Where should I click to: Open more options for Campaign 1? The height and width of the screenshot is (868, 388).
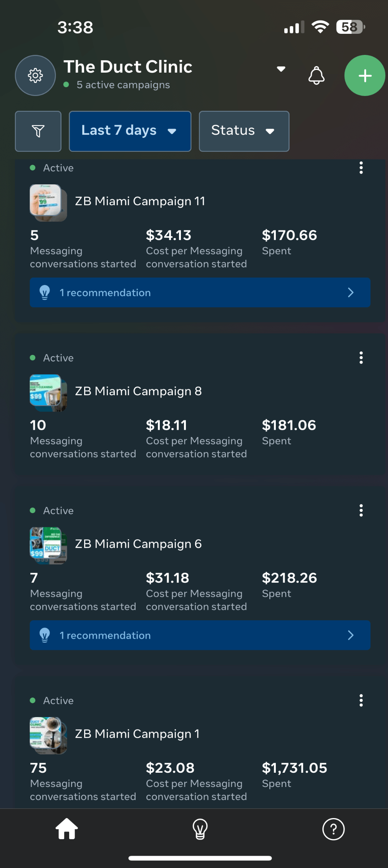pyautogui.click(x=361, y=701)
